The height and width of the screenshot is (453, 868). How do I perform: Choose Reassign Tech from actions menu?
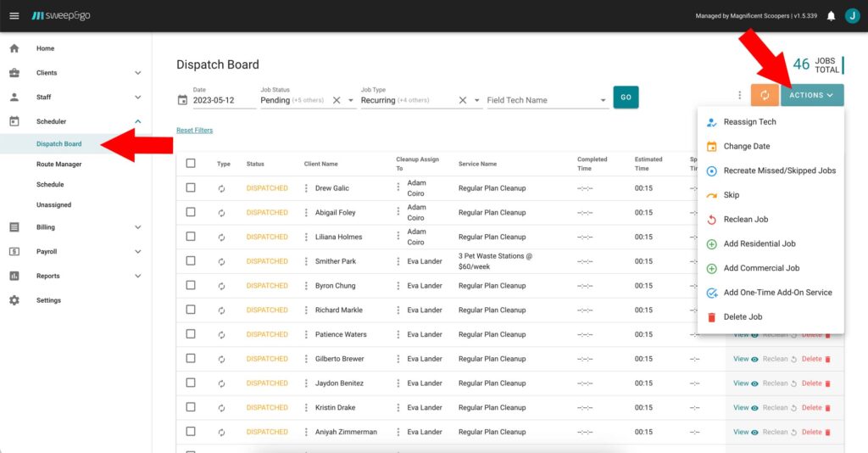click(x=749, y=122)
